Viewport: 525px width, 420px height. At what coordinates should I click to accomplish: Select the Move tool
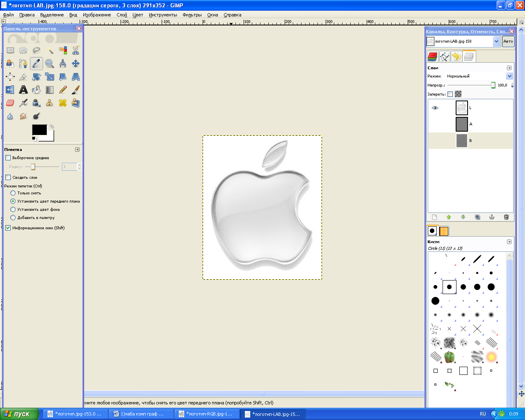[76, 64]
